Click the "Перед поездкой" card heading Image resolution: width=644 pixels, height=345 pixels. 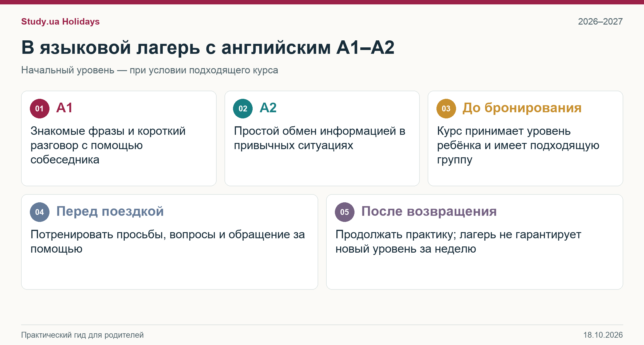click(x=110, y=211)
